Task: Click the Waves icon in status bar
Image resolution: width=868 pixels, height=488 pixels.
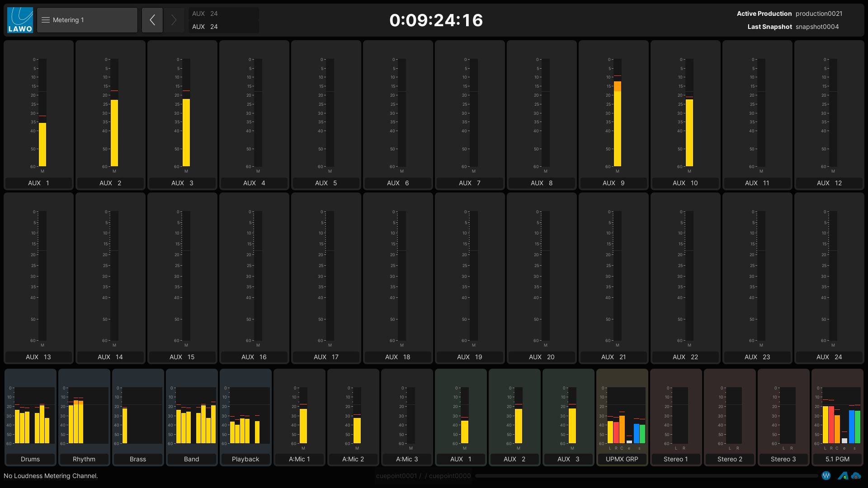Action: pos(826,476)
